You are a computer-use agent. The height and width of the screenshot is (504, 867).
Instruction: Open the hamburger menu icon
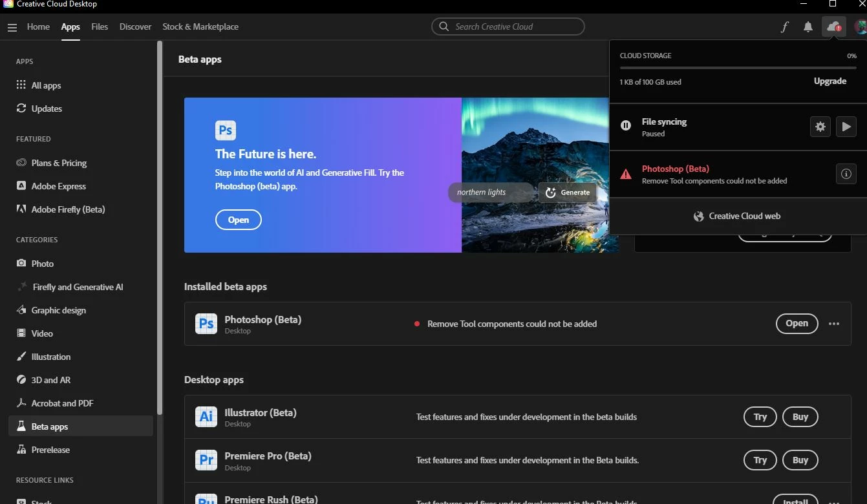[12, 27]
